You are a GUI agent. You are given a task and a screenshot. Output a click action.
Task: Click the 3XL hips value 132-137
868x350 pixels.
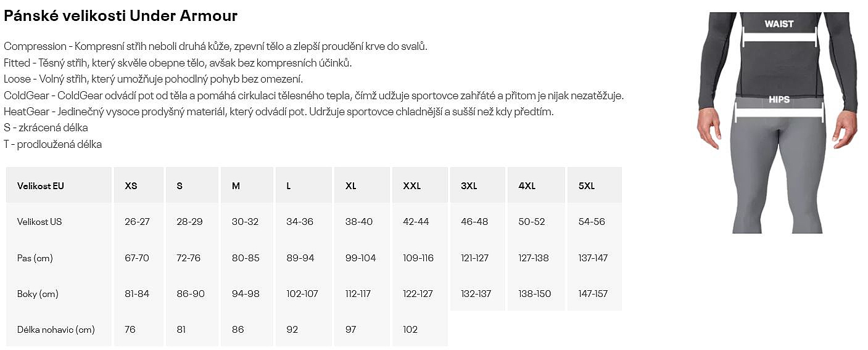476,294
